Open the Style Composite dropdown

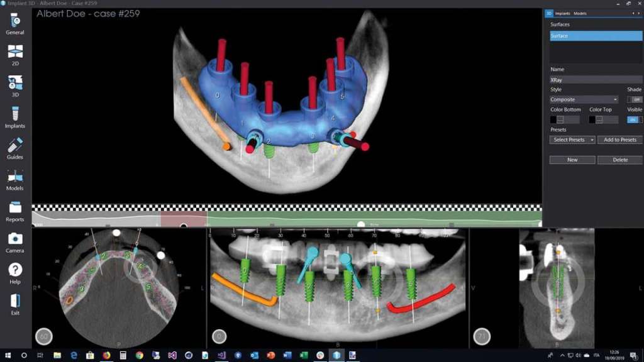pyautogui.click(x=584, y=99)
